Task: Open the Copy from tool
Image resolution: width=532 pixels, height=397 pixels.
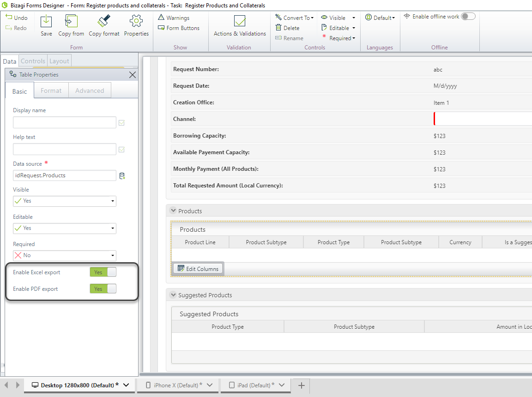Action: [x=71, y=21]
